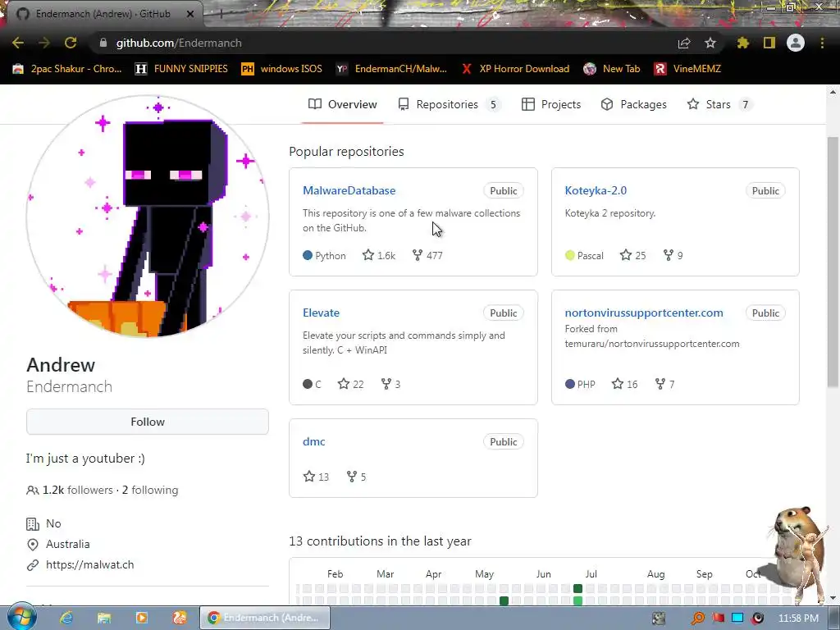
Task: Open the extensions puzzle icon
Action: coord(742,43)
